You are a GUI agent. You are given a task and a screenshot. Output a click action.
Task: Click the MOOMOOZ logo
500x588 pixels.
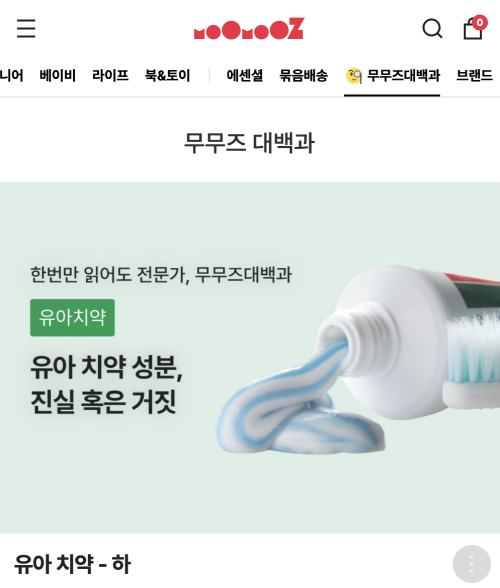point(249,28)
